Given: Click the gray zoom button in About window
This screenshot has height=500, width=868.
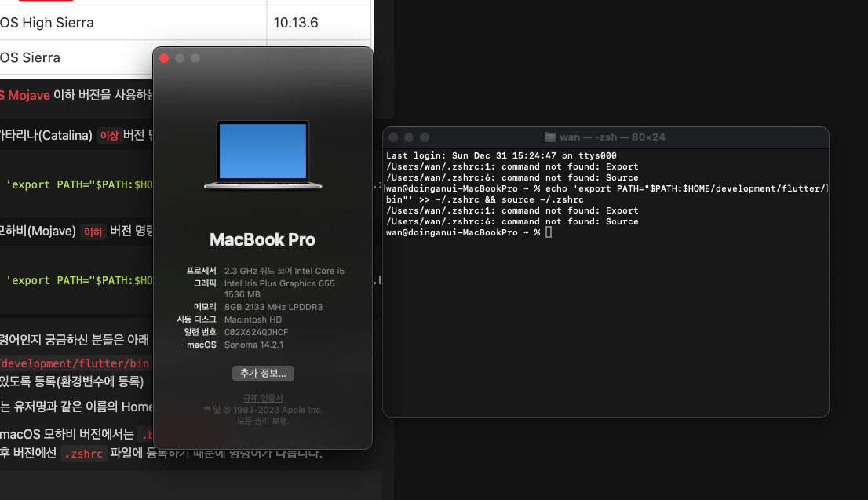Looking at the screenshot, I should pos(195,58).
